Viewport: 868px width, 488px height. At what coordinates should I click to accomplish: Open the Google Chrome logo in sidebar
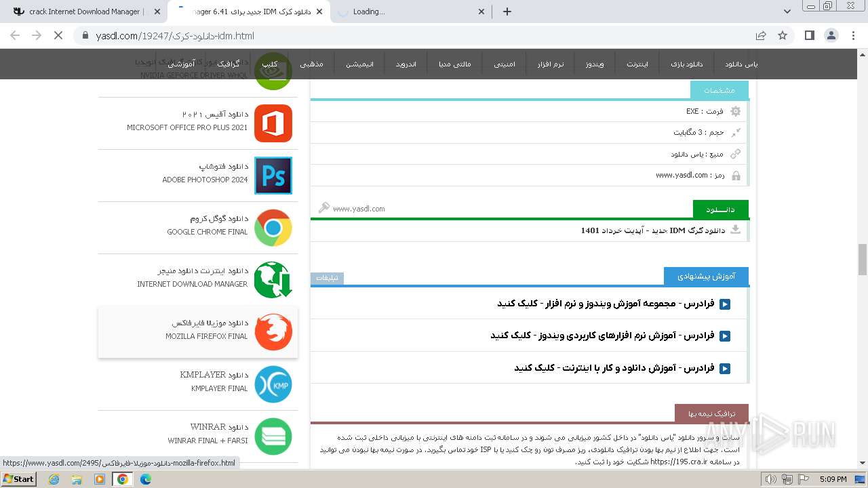pos(273,228)
